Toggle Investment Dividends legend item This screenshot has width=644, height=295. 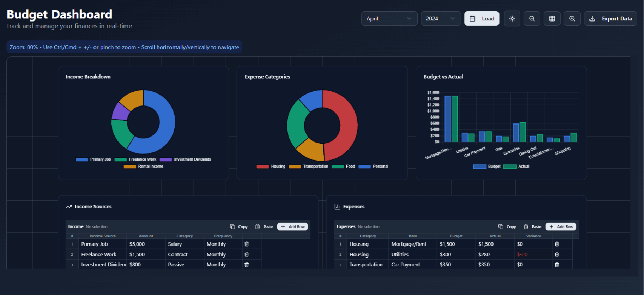point(185,159)
